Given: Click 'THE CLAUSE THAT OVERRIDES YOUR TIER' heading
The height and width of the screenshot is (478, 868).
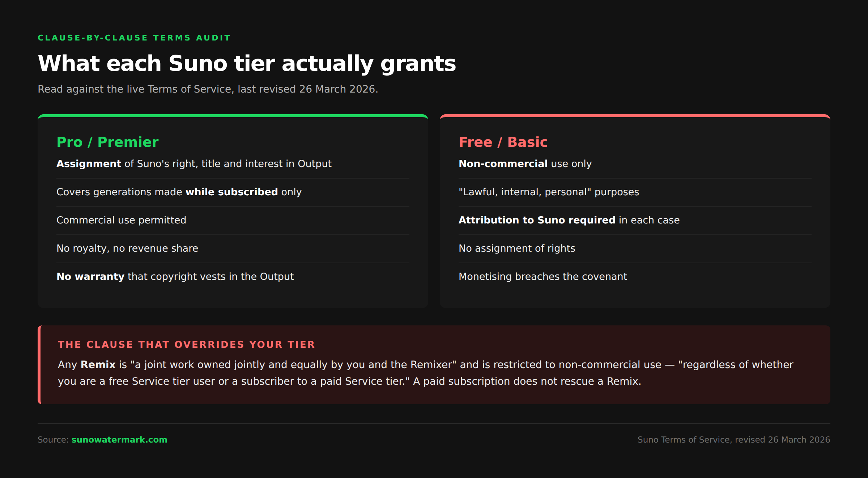Looking at the screenshot, I should [x=187, y=345].
